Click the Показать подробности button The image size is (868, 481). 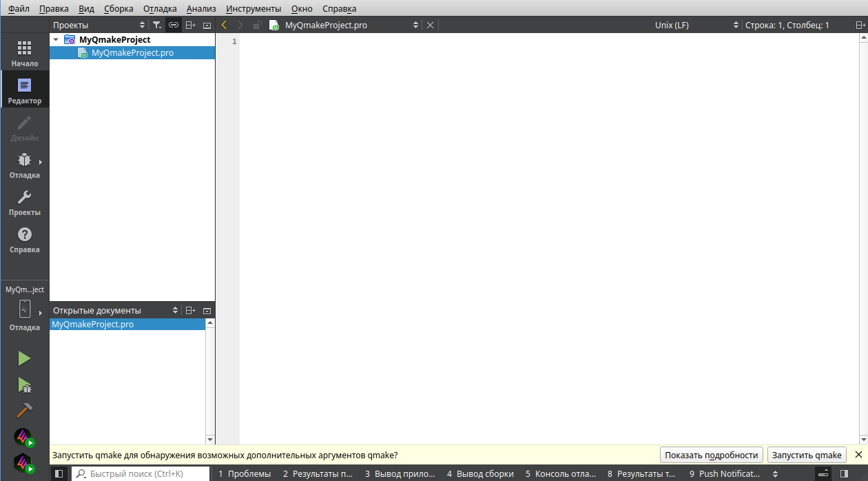coord(712,455)
